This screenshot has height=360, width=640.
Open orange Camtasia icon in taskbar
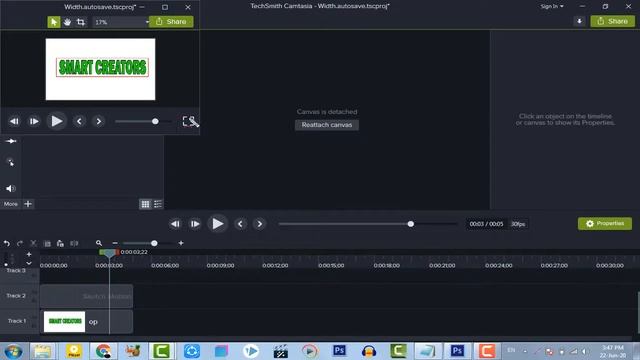487,351
